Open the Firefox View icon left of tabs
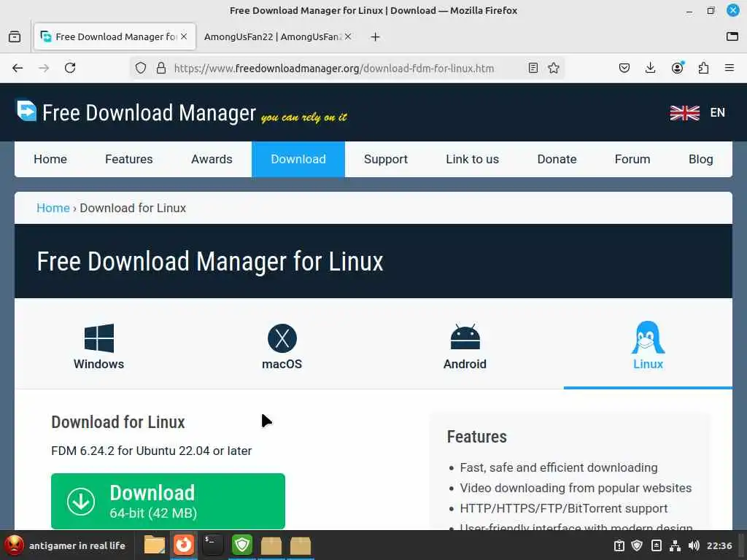Viewport: 747px width, 560px height. point(15,36)
